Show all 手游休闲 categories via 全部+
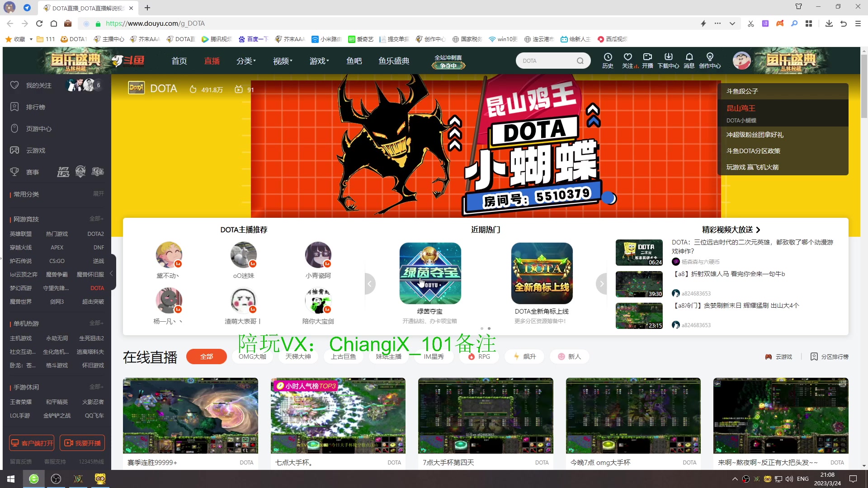868x488 pixels. [96, 387]
